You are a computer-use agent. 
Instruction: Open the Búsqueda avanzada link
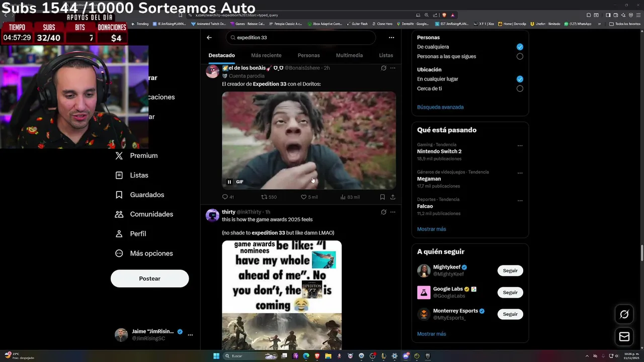440,107
